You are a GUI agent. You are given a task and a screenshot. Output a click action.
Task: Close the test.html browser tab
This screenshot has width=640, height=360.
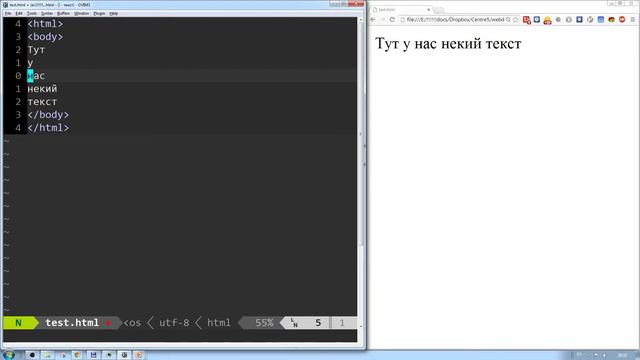click(429, 9)
